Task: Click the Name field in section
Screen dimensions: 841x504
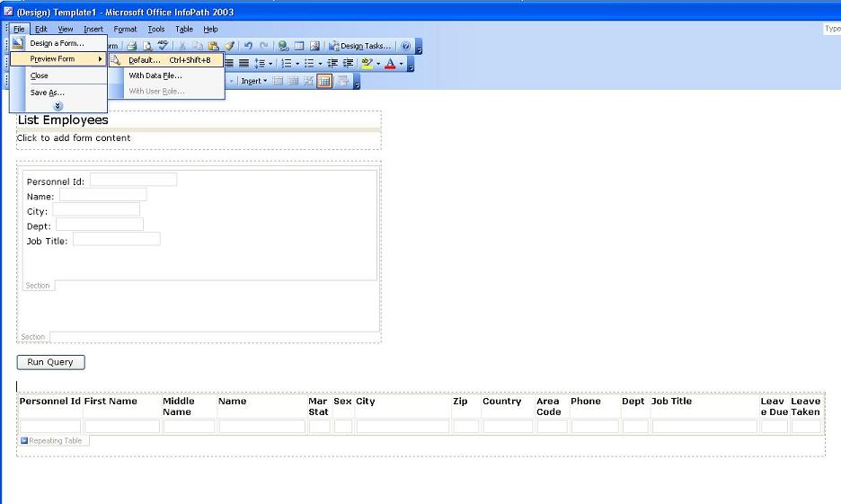Action: [x=103, y=195]
